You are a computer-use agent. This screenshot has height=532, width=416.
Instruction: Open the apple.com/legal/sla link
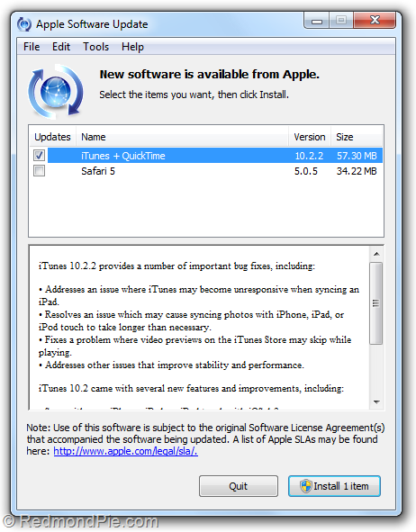(125, 451)
